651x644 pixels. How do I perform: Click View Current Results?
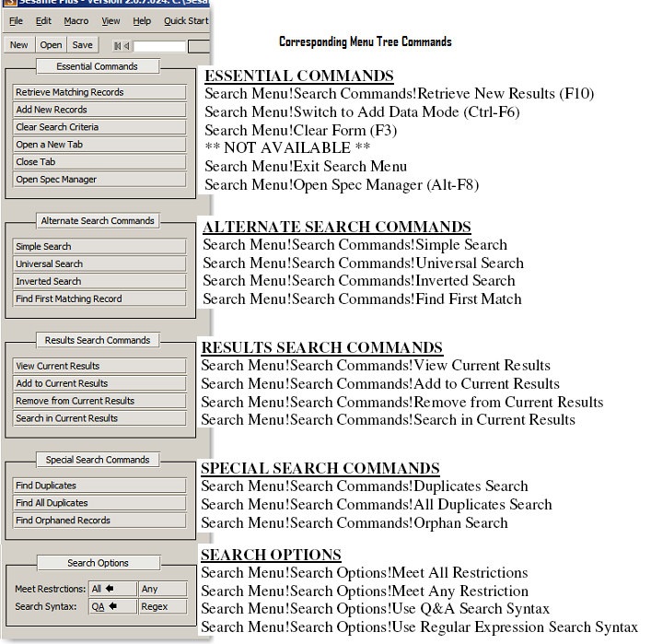point(99,366)
